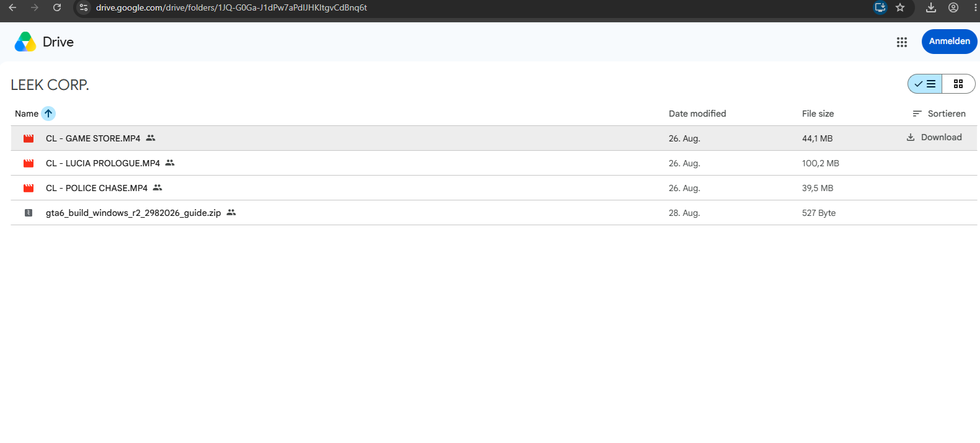Open the Sortieren sort options
This screenshot has width=980, height=443.
(939, 114)
